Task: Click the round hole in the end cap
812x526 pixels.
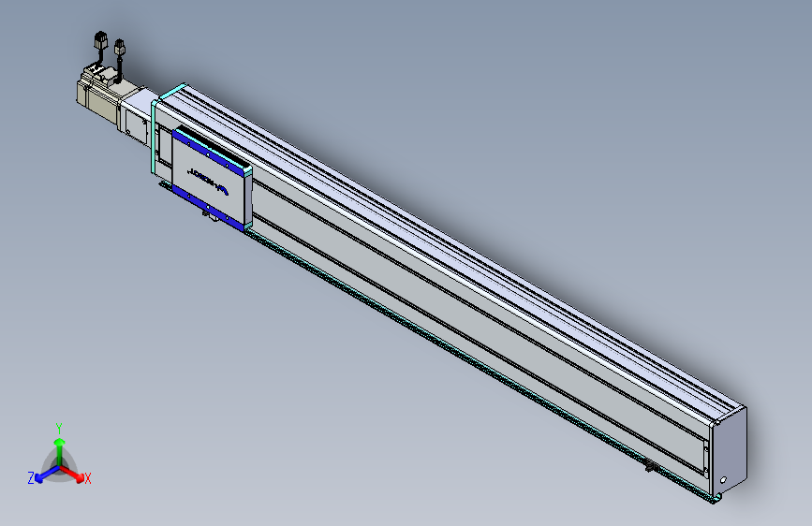Action: [723, 480]
